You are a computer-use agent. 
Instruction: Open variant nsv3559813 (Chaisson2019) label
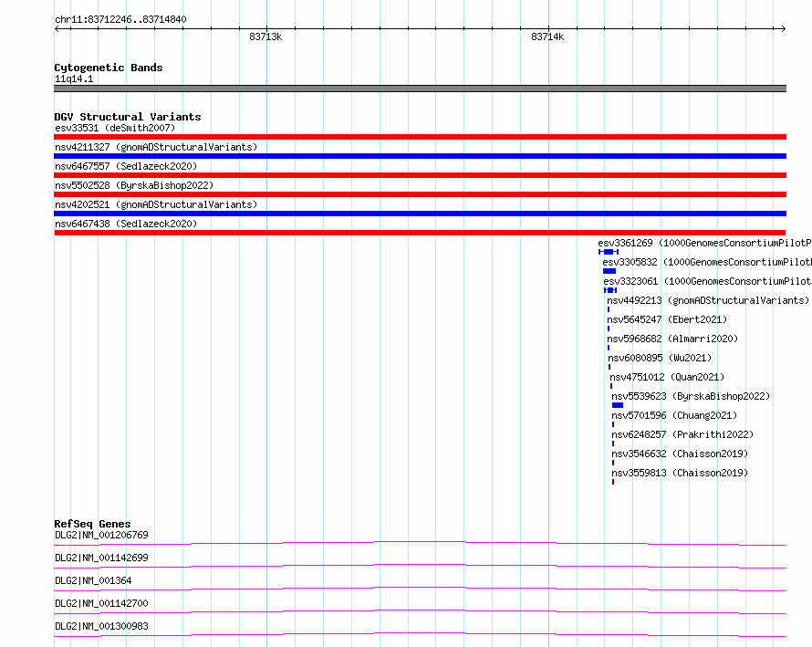point(680,473)
